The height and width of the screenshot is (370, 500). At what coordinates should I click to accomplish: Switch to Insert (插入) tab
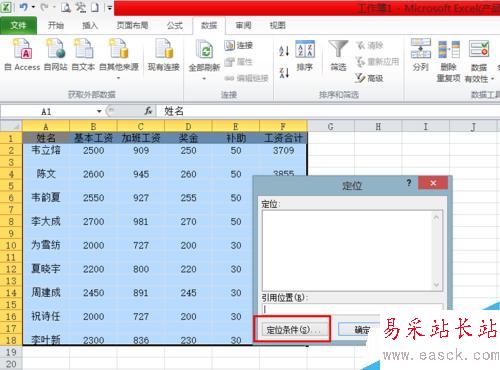pyautogui.click(x=90, y=25)
